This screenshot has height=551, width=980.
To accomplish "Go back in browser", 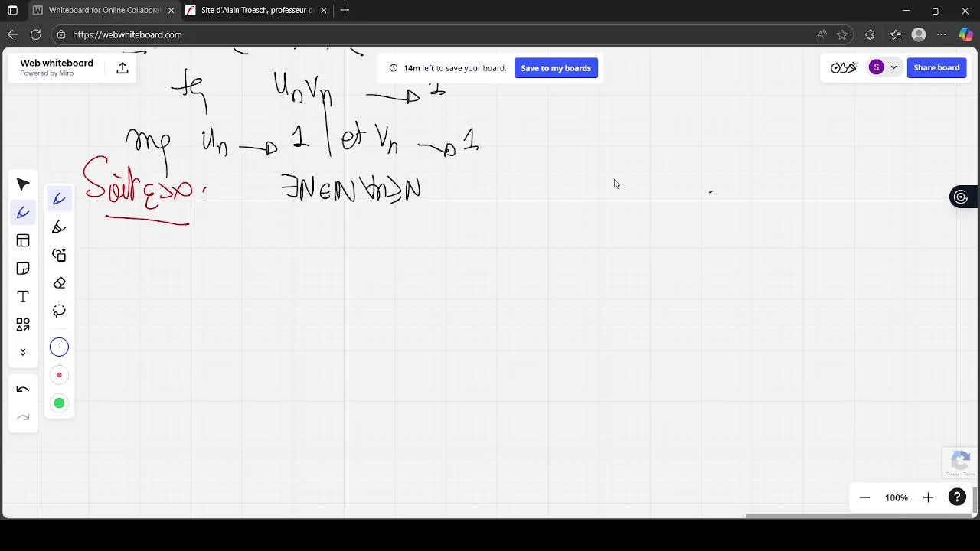I will (12, 34).
